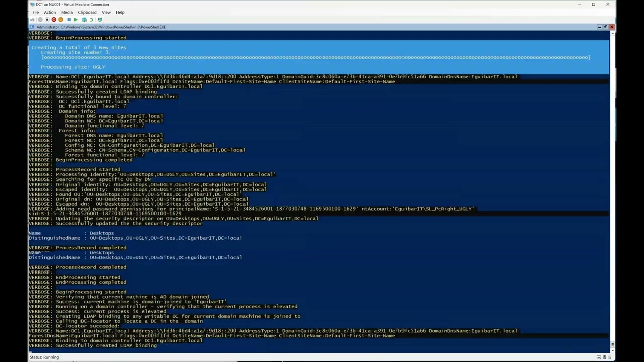Image resolution: width=644 pixels, height=362 pixels.
Task: Open the View menu
Action: coord(106,12)
